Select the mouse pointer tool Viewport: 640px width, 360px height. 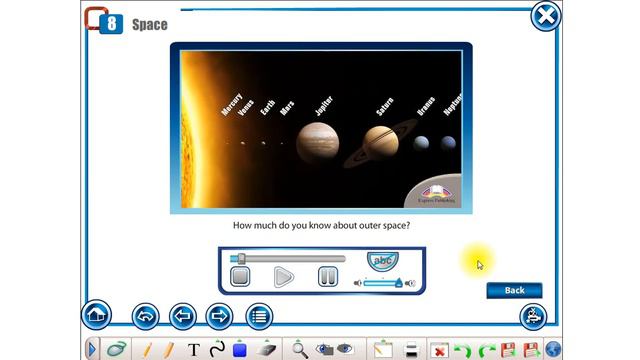(x=117, y=349)
